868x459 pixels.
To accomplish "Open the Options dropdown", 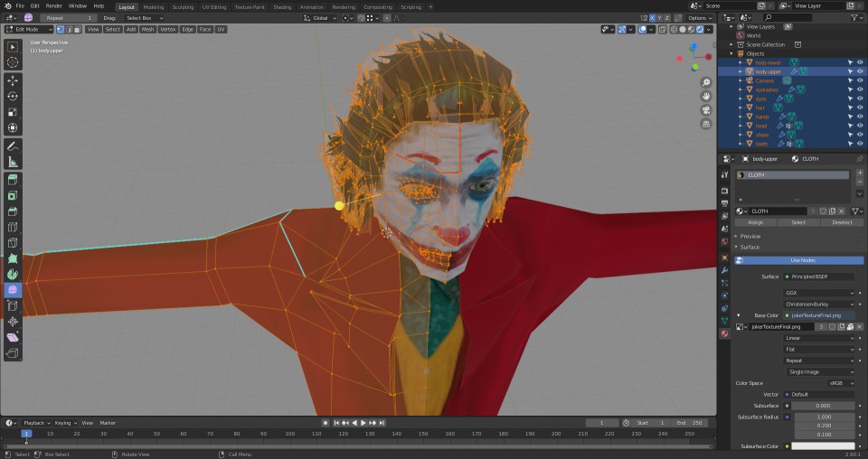I will (700, 18).
